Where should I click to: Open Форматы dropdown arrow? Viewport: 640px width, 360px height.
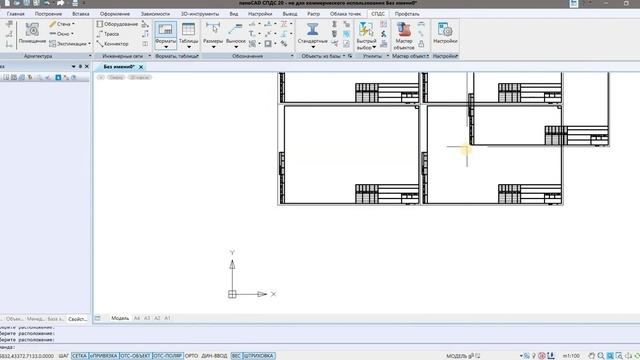pyautogui.click(x=165, y=47)
